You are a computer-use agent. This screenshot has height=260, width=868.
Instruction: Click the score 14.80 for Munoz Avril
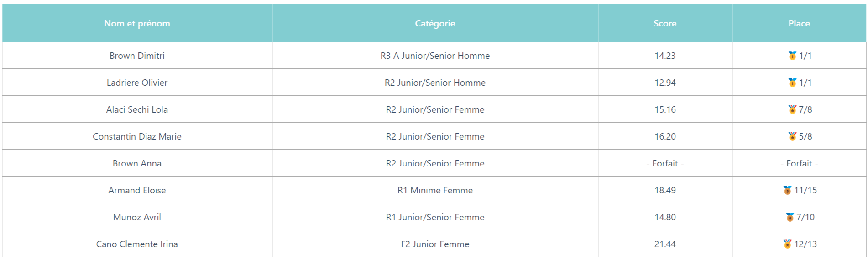[665, 217]
